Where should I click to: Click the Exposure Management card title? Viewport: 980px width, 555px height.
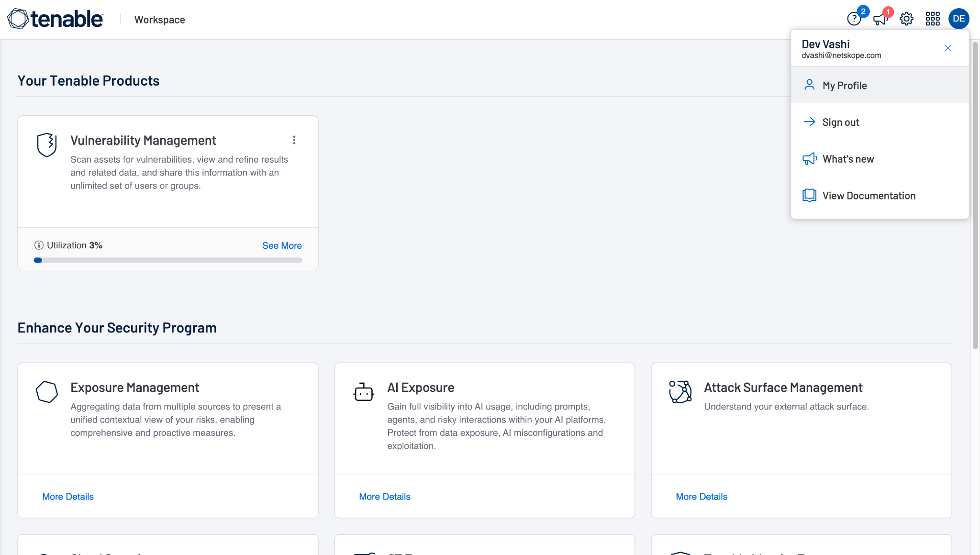click(134, 388)
